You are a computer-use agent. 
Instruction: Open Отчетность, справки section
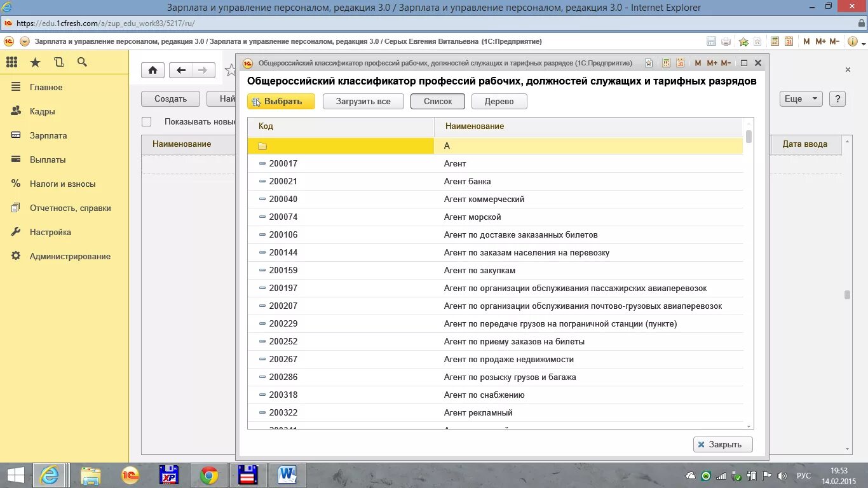71,208
